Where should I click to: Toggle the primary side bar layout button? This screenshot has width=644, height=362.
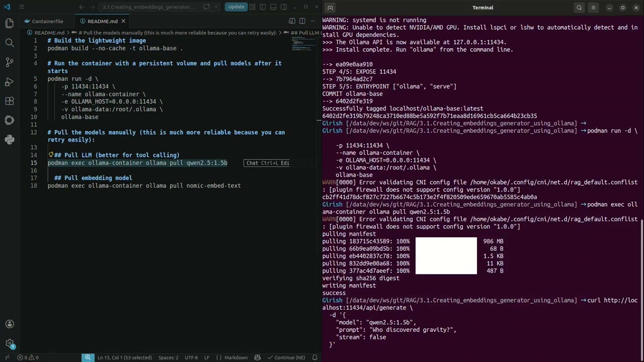(263, 7)
